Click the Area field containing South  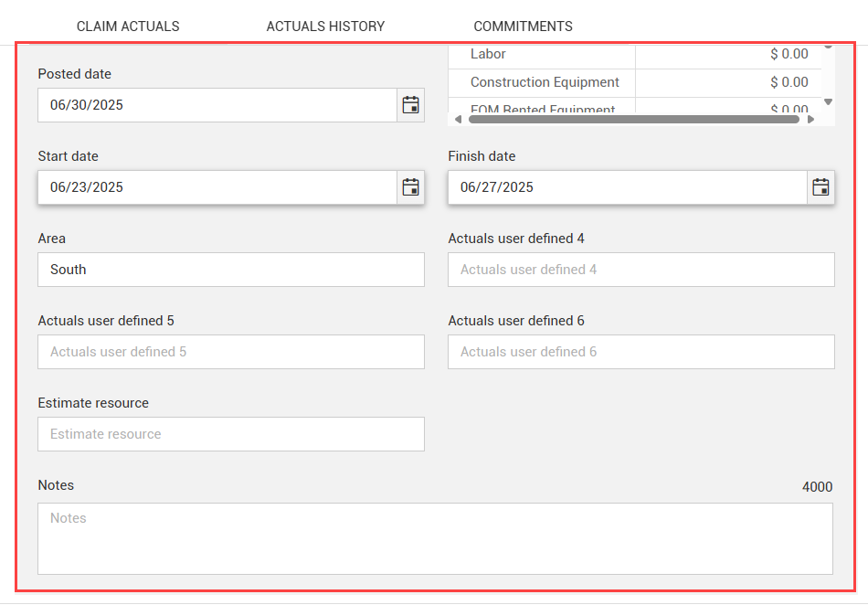(x=231, y=270)
